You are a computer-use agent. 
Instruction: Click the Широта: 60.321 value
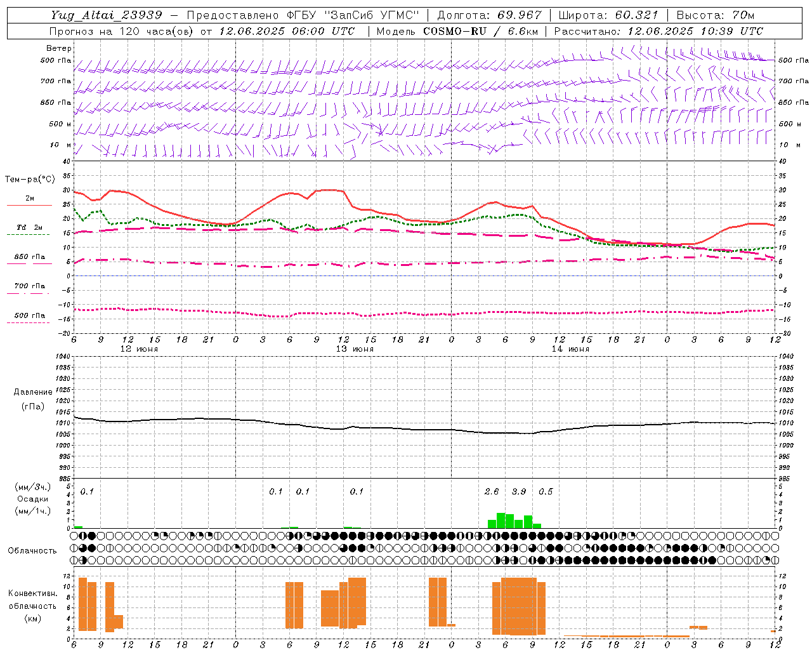(609, 15)
